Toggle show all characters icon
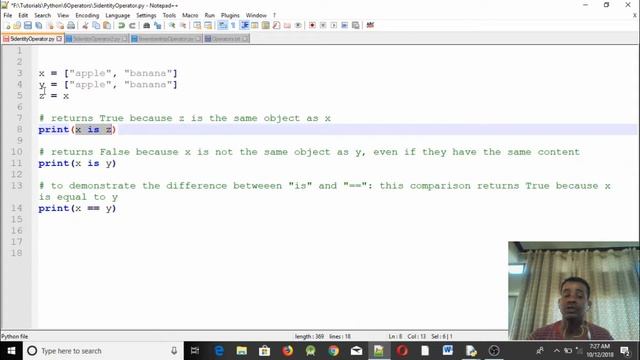 (233, 26)
